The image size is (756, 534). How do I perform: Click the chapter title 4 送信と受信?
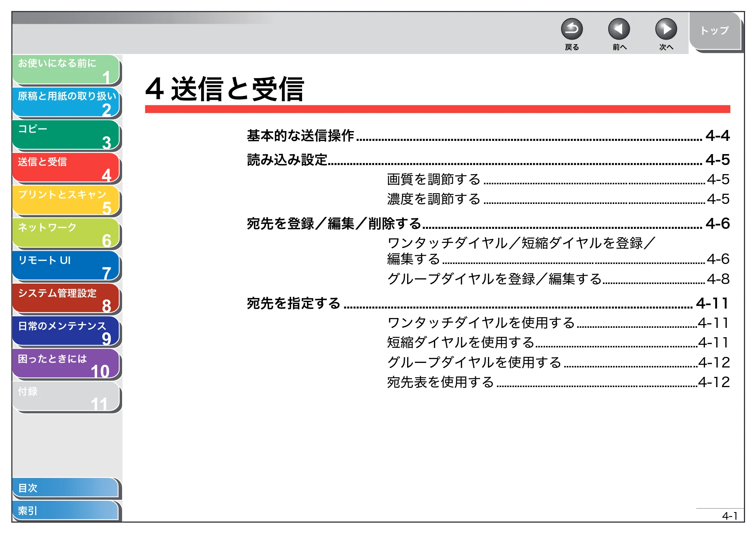pyautogui.click(x=225, y=89)
